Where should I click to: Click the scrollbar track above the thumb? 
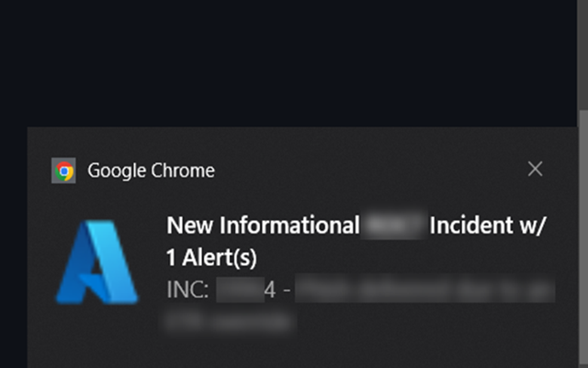pos(583,55)
